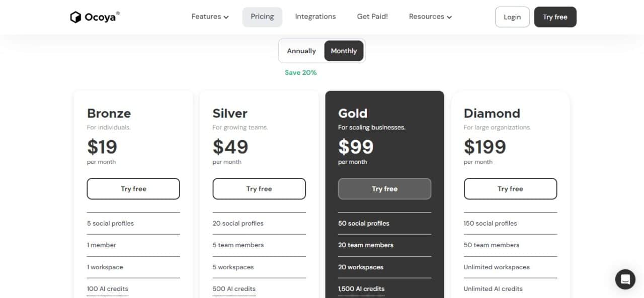Click Try free in the header
Image resolution: width=644 pixels, height=298 pixels.
click(x=555, y=17)
